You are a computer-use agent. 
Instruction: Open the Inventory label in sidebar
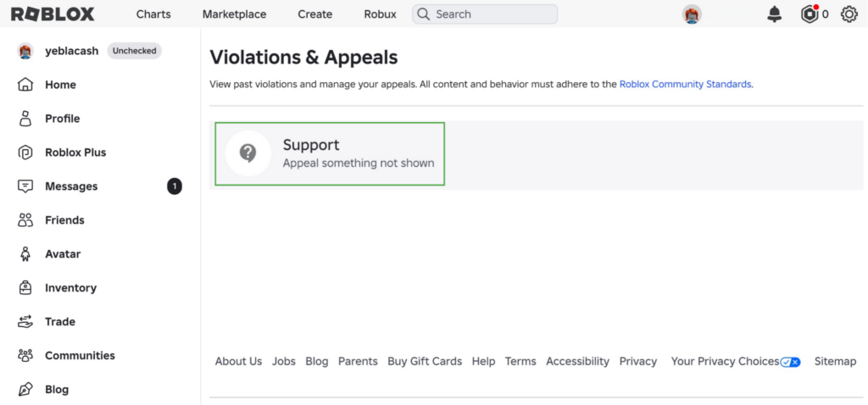coord(71,288)
